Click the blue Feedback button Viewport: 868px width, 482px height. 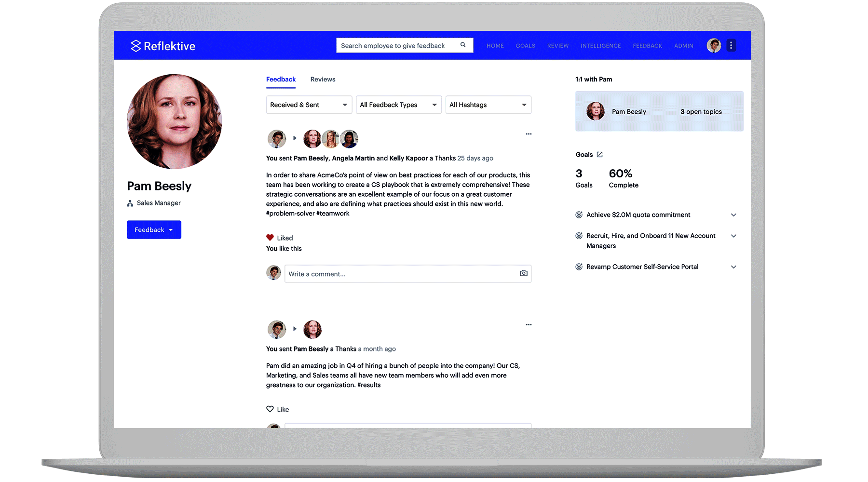pyautogui.click(x=154, y=229)
